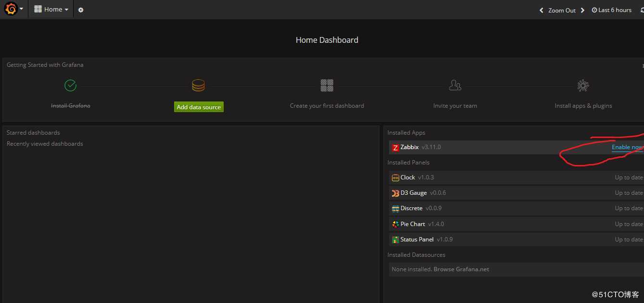644x303 pixels.
Task: Open the Zabbix v3.11.0 app entry
Action: coord(516,147)
